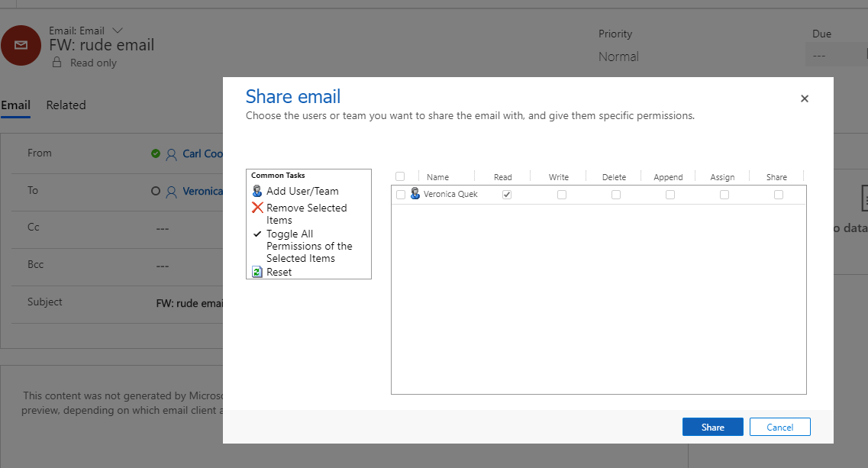Click the person icon next to Carl Coo

(172, 154)
